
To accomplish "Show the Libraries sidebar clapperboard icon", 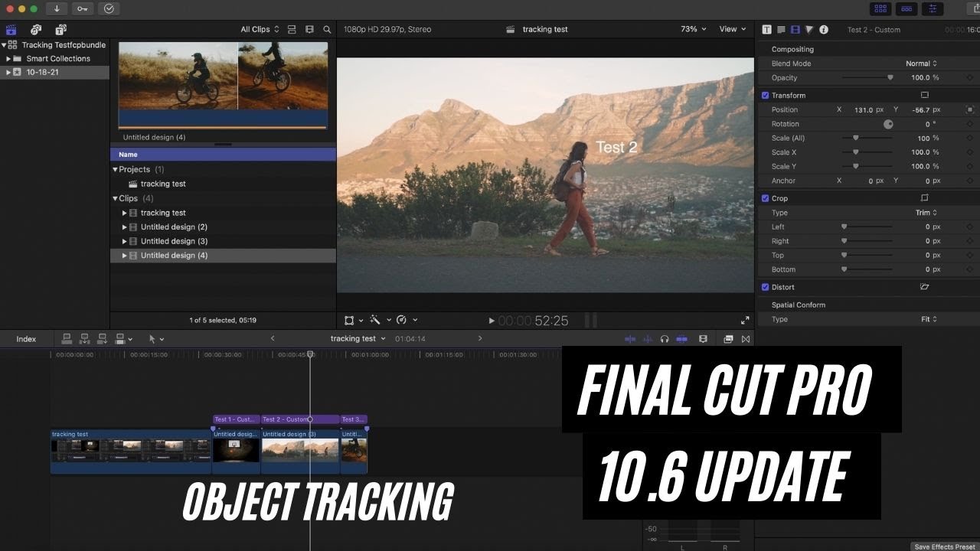I will [x=11, y=29].
